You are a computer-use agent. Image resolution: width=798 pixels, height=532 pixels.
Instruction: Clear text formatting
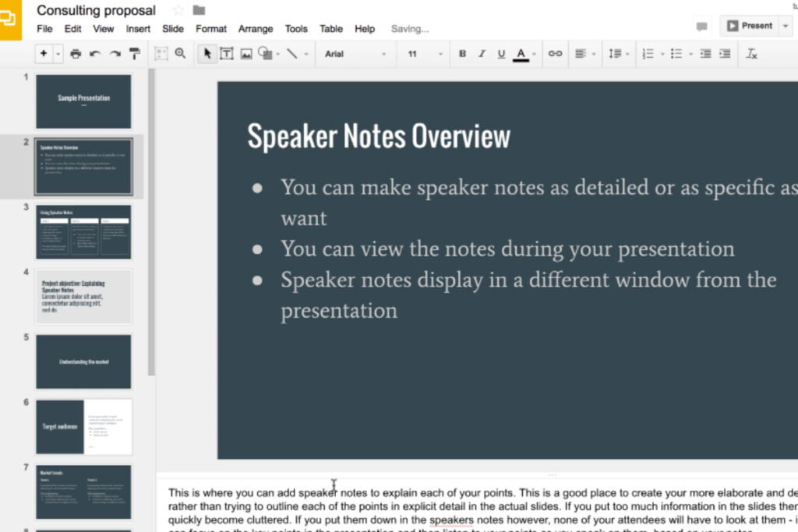(752, 54)
